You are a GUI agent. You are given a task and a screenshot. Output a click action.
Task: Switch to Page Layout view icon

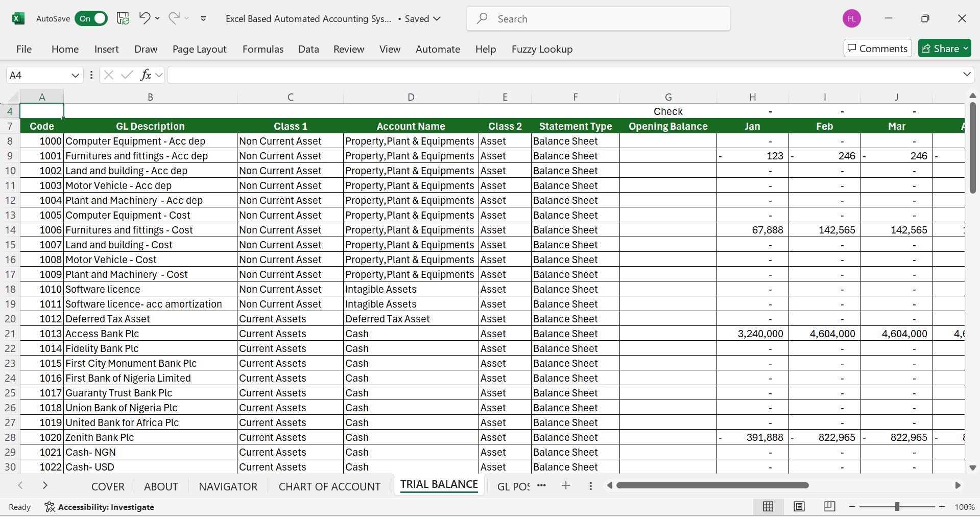pos(799,506)
